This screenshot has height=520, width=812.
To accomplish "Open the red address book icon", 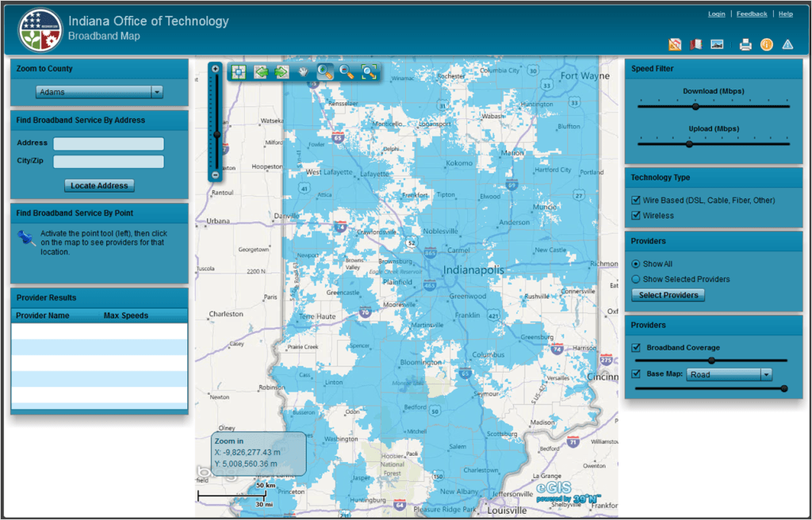I will pyautogui.click(x=695, y=44).
